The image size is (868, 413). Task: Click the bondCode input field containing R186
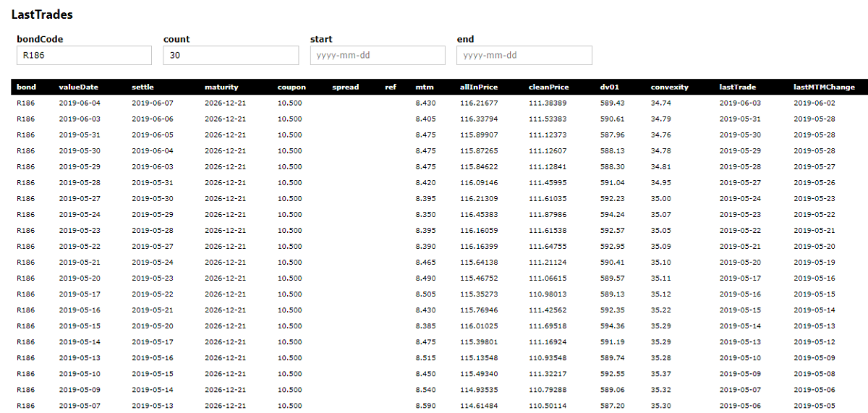[84, 56]
